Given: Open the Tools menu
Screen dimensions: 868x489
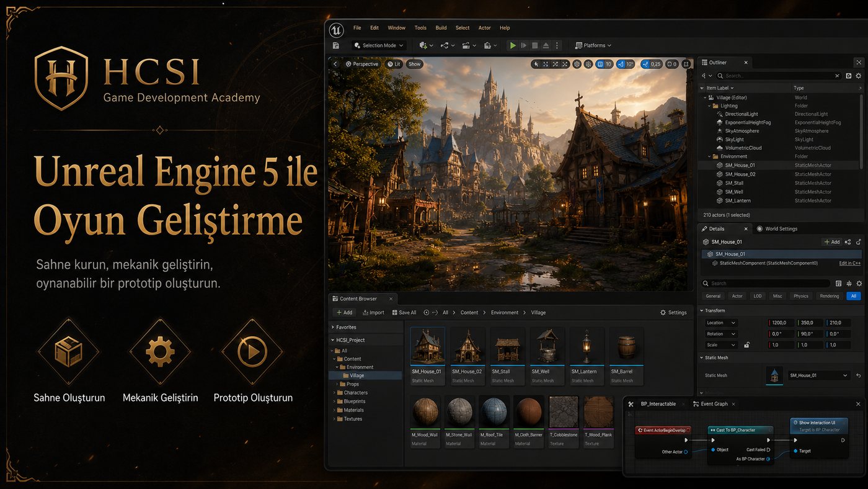Looking at the screenshot, I should click(x=420, y=28).
